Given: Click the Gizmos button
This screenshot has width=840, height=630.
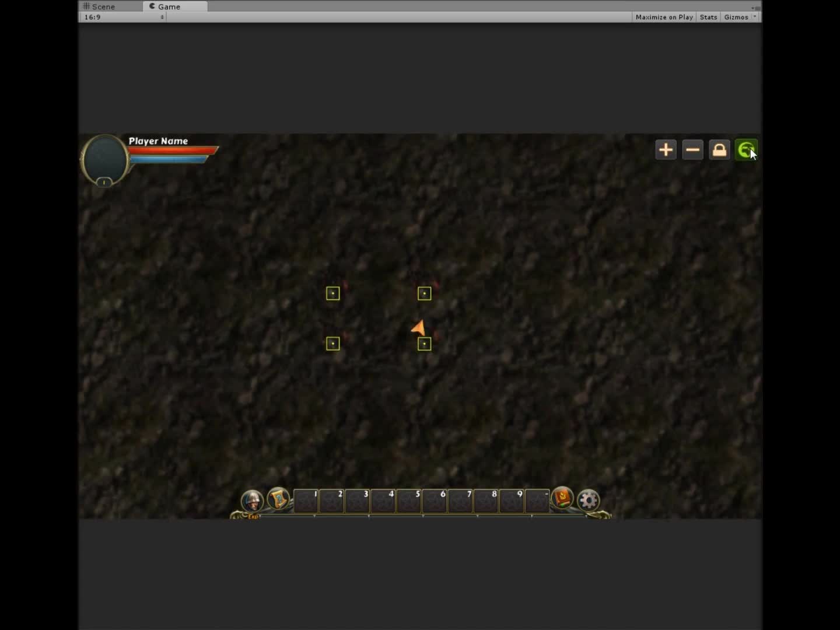Looking at the screenshot, I should 736,17.
